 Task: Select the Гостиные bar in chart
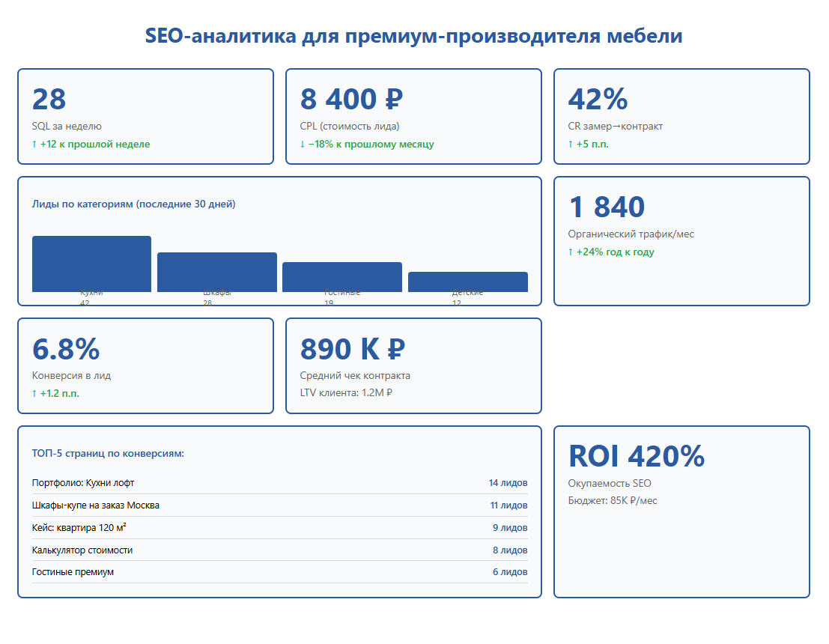pos(342,277)
